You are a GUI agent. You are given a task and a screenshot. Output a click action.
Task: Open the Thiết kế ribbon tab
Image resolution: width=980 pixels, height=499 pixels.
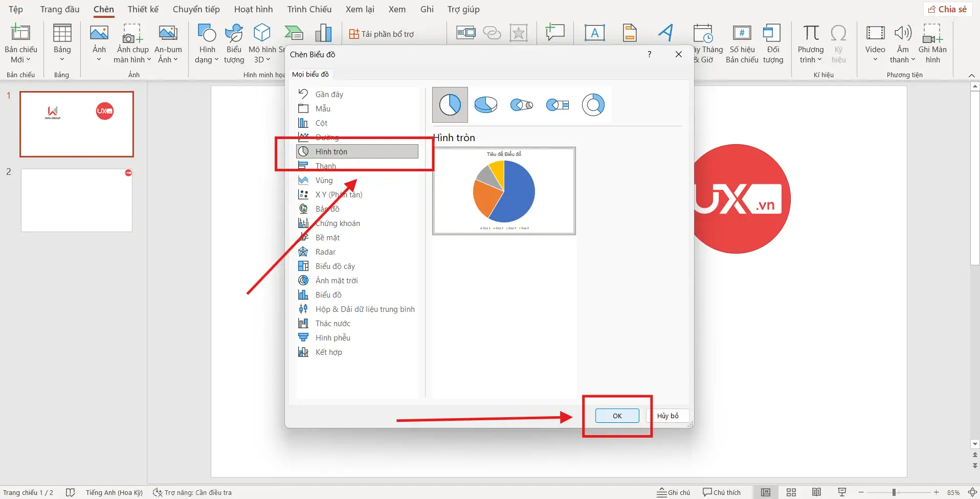coord(143,9)
